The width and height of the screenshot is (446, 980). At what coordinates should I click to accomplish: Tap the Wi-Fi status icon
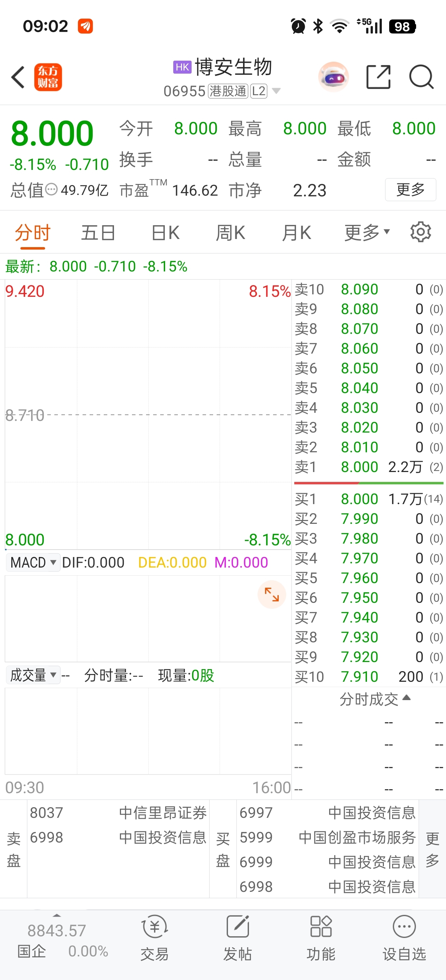pos(339,26)
